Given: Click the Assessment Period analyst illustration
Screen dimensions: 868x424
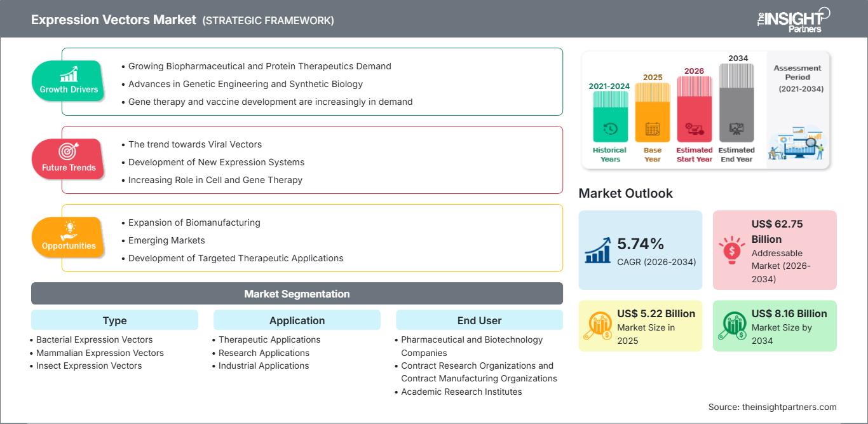Looking at the screenshot, I should coord(797,144).
